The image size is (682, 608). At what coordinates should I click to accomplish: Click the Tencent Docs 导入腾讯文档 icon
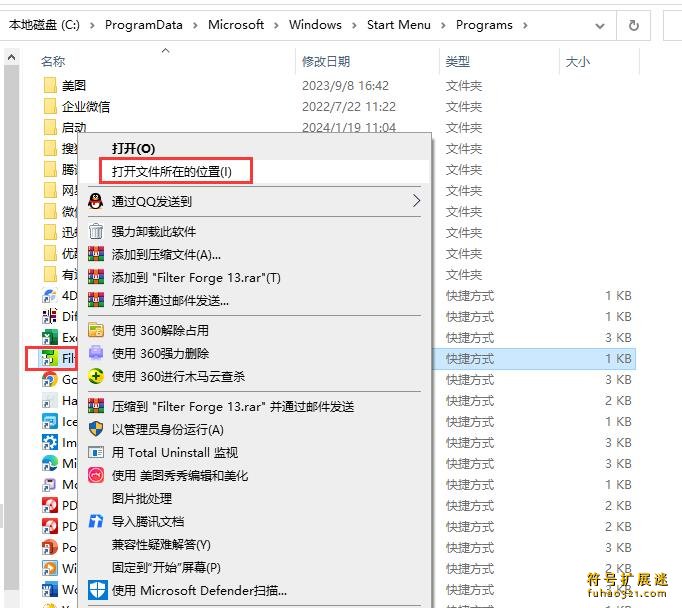pos(96,521)
